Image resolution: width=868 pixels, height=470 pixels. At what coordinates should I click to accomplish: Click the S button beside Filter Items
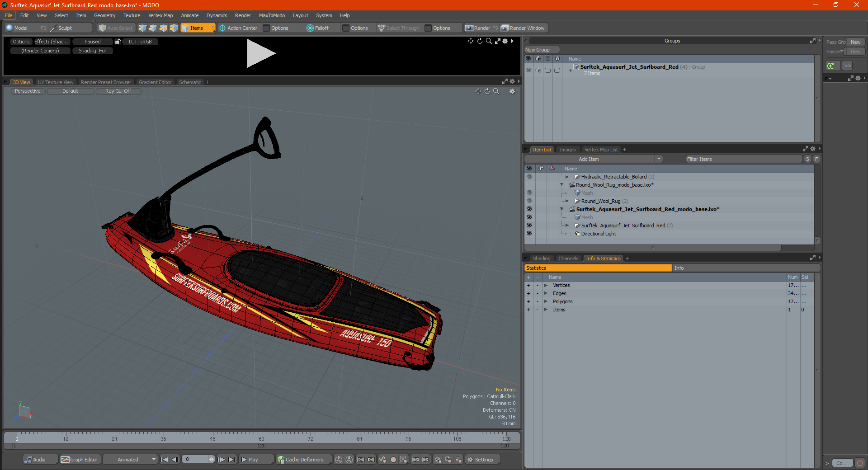point(807,159)
